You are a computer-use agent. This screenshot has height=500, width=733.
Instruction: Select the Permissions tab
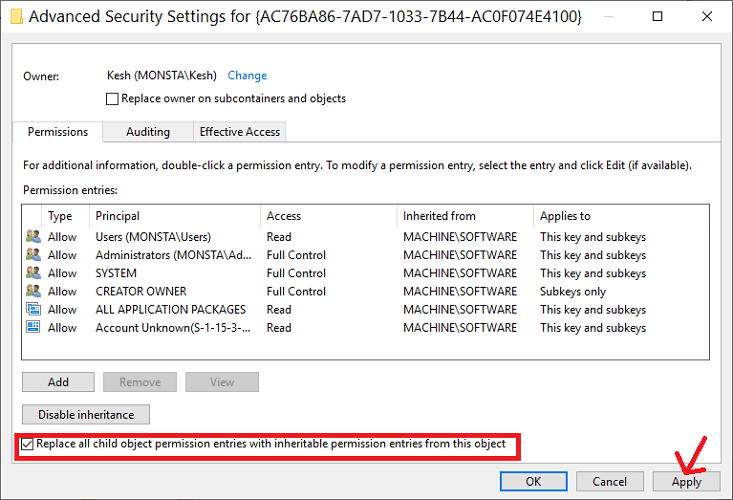[x=57, y=132]
